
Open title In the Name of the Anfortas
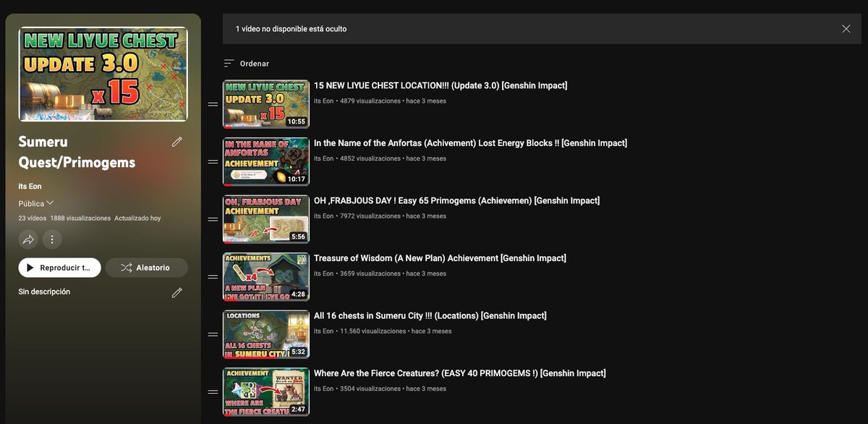(x=470, y=143)
